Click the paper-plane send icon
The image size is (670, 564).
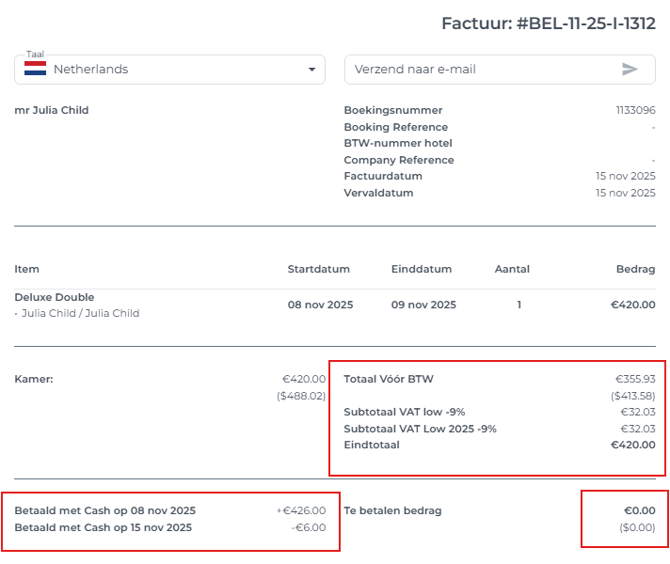coord(629,69)
